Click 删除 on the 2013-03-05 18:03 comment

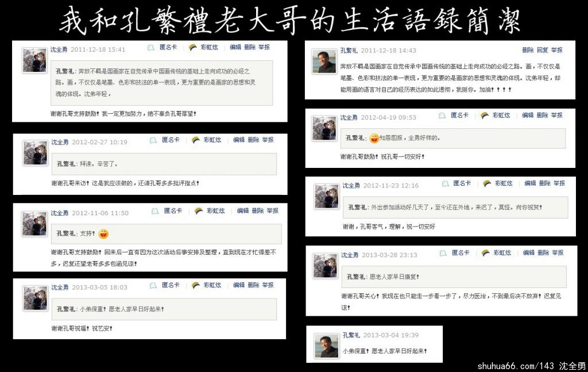(x=253, y=285)
